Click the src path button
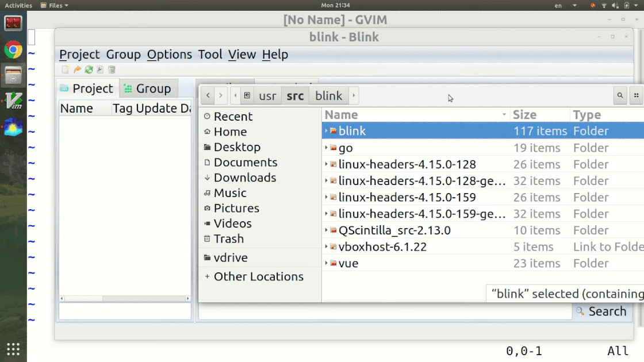 [x=295, y=95]
